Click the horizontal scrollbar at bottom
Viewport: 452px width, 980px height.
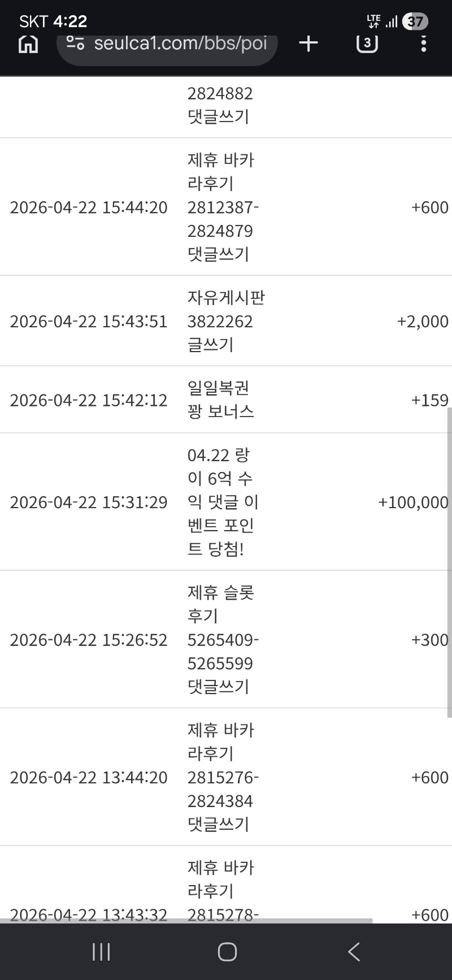point(186,921)
